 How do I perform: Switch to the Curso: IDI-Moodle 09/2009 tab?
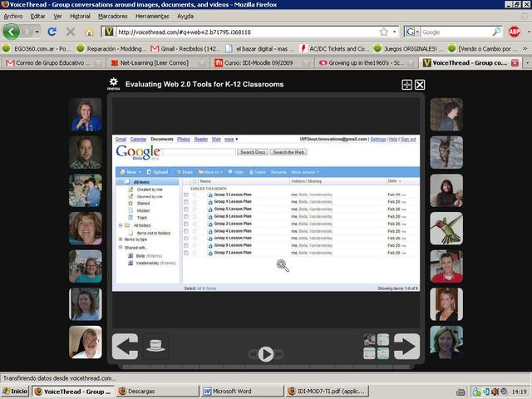tap(263, 63)
